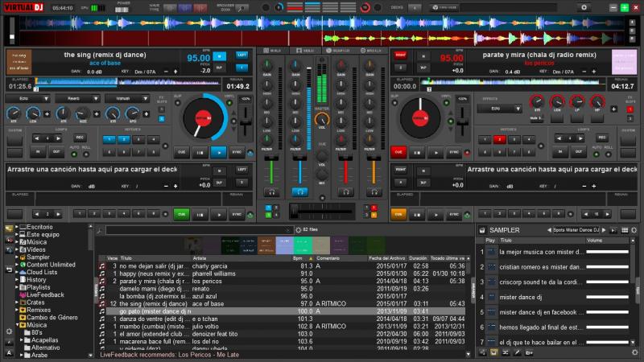Expand the Remixes folder
Image resolution: width=644 pixels, height=362 pixels.
point(17,310)
